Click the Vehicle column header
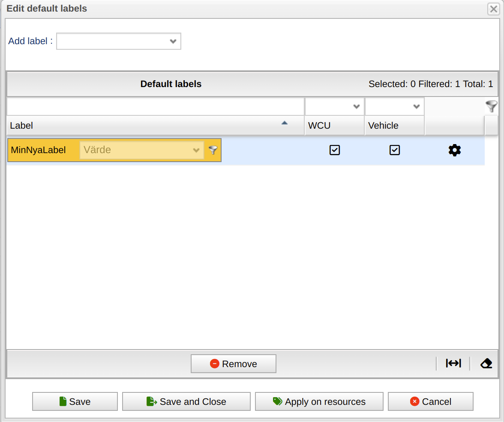 coord(394,126)
